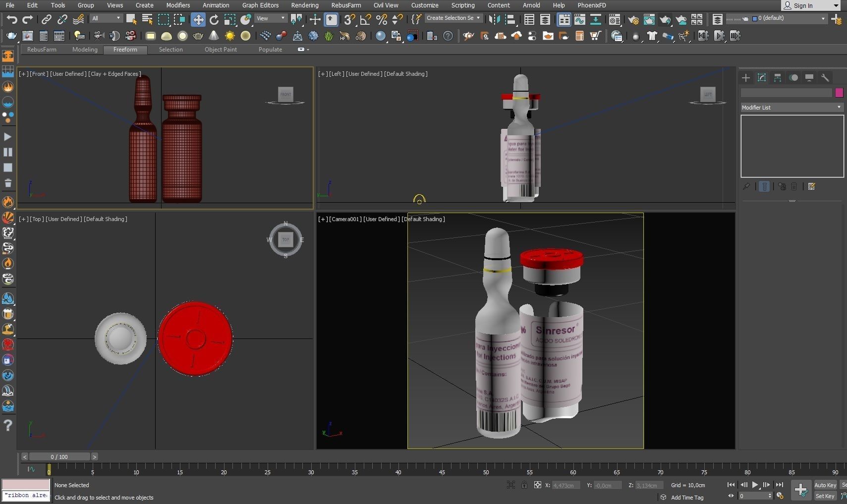
Task: Open the Graph Editors menu
Action: [260, 5]
